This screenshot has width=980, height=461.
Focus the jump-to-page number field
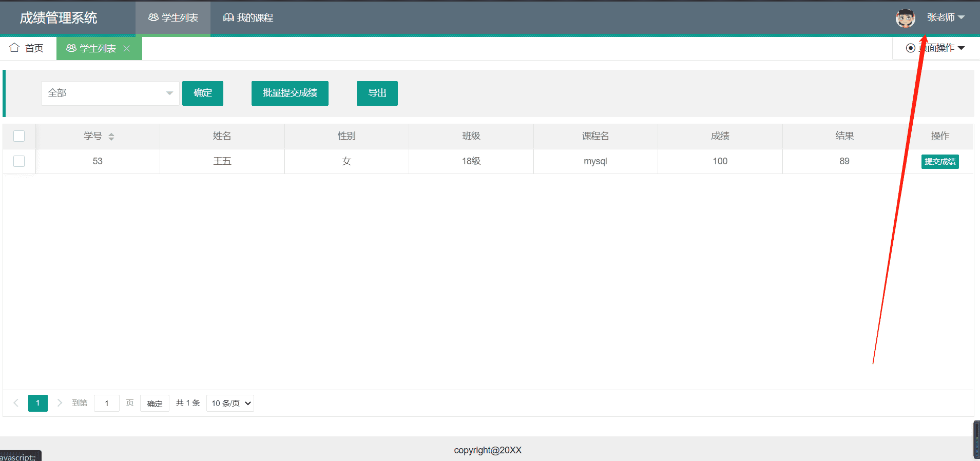pyautogui.click(x=107, y=403)
